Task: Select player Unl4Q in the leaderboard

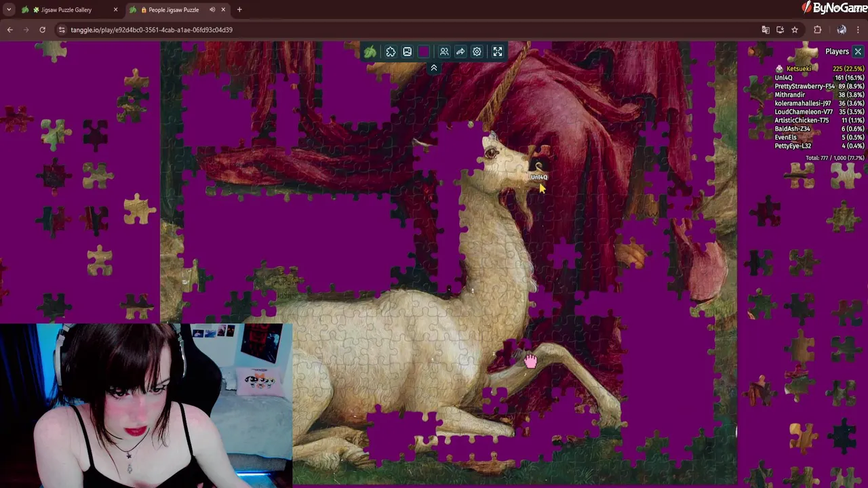Action: tap(783, 77)
